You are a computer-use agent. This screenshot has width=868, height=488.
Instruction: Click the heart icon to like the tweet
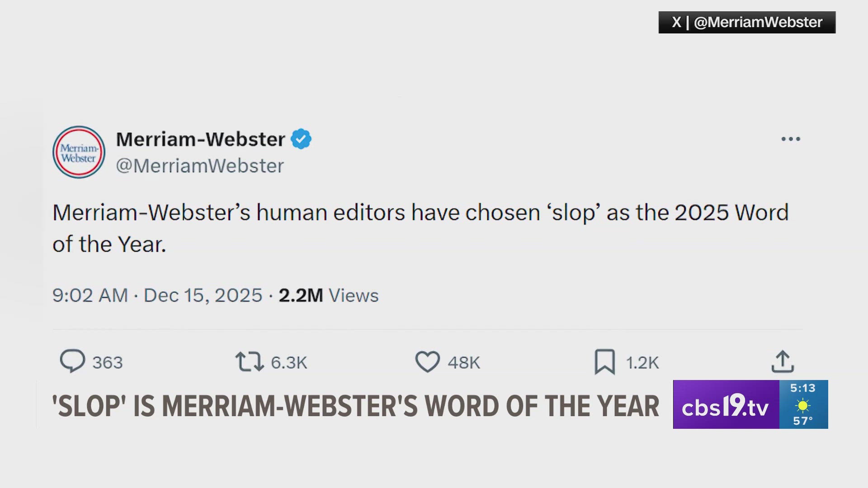pyautogui.click(x=427, y=361)
